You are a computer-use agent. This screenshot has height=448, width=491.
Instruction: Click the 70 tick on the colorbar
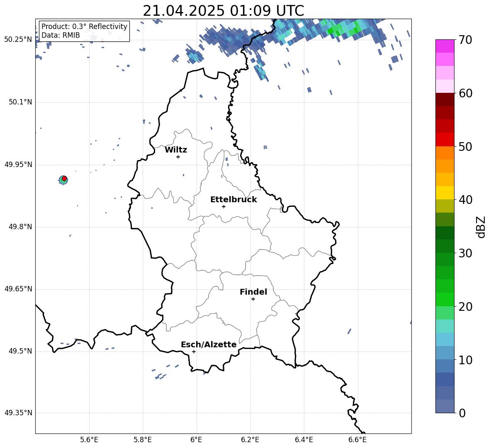(465, 40)
